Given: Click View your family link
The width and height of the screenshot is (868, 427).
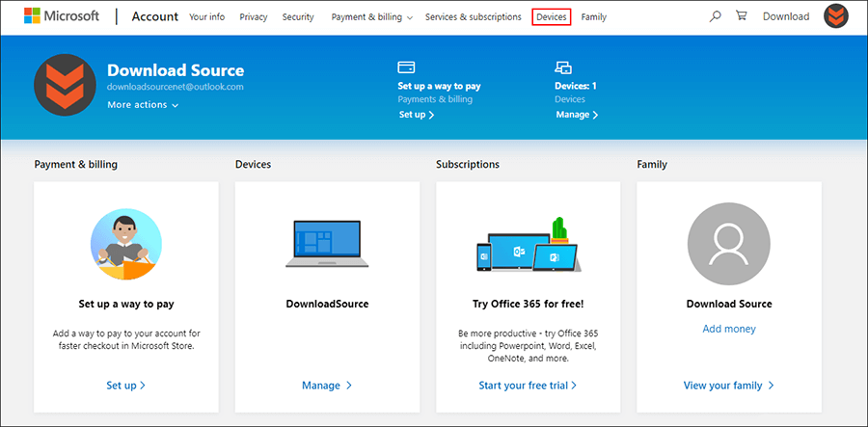Looking at the screenshot, I should tap(728, 386).
